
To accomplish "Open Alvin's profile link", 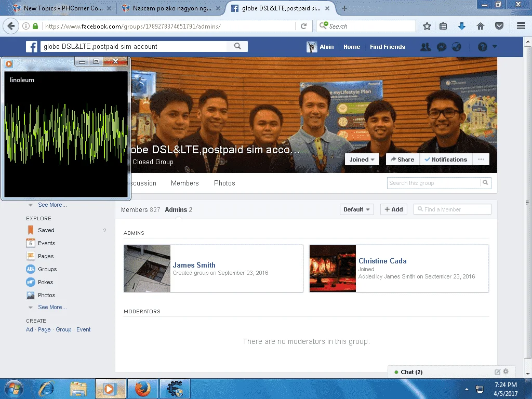I will 320,47.
